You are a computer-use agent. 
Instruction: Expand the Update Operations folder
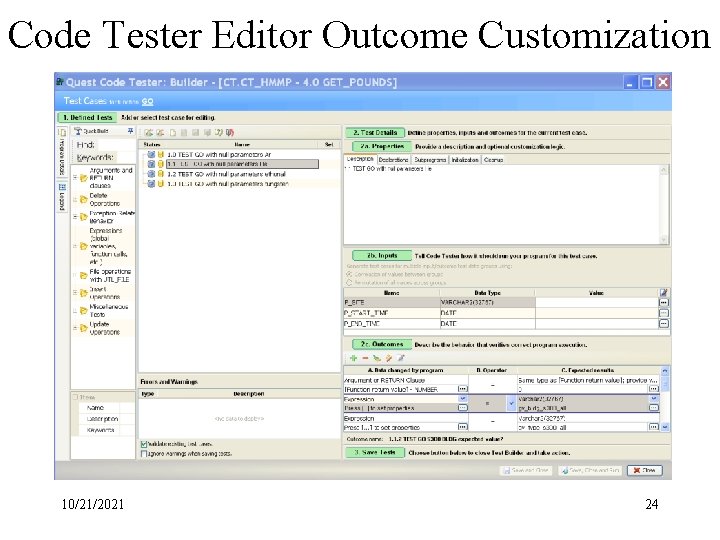click(75, 328)
